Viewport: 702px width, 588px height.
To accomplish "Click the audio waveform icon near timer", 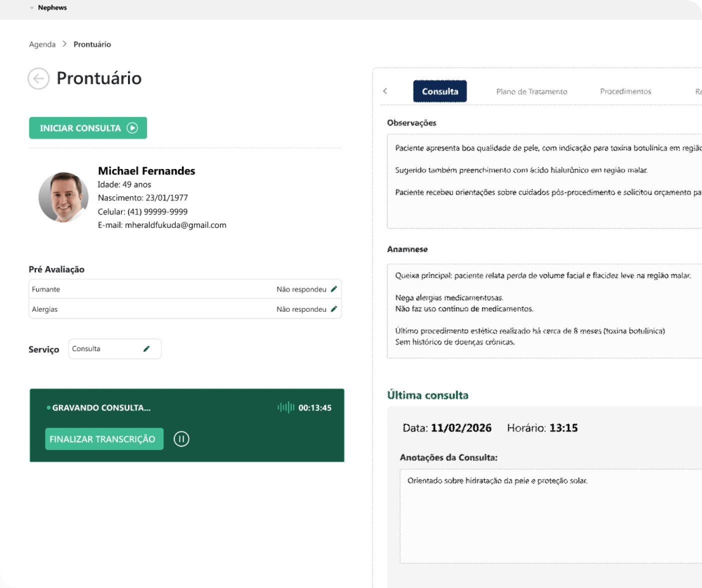I will [286, 407].
